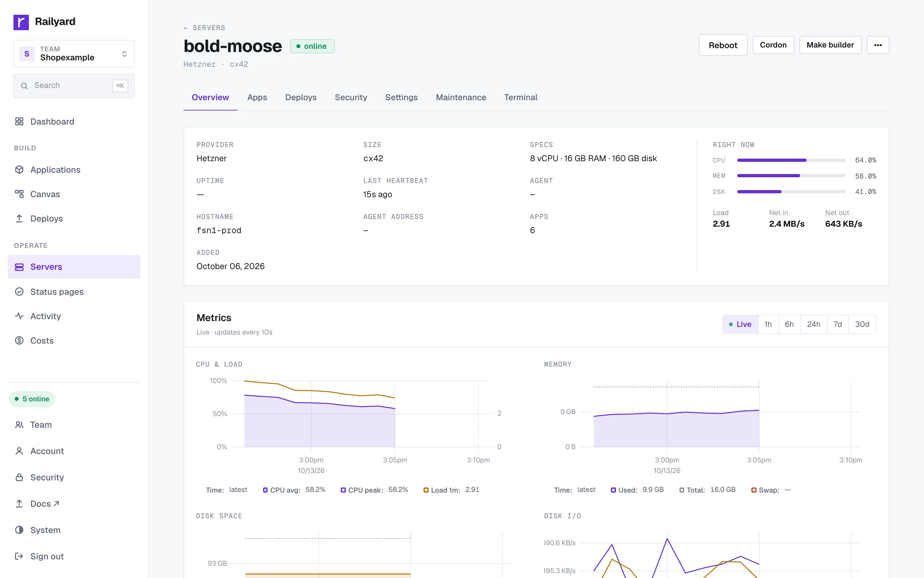Click the DSK usage progress bar
This screenshot has width=924, height=578.
pos(791,191)
